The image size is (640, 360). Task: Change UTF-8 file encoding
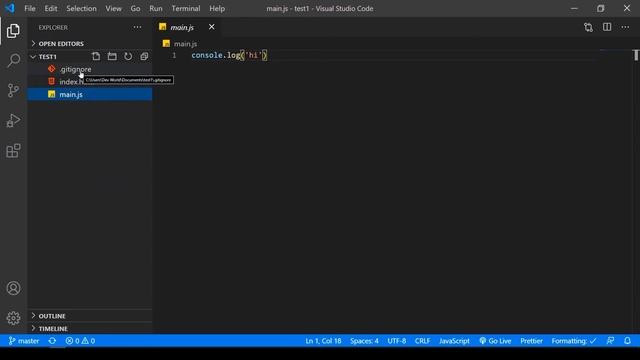[x=397, y=341]
